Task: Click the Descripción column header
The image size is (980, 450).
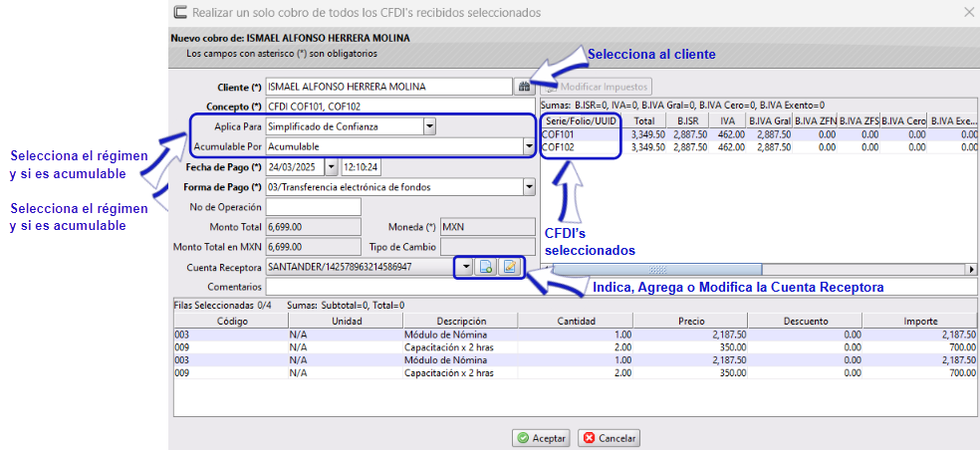Action: [x=461, y=322]
